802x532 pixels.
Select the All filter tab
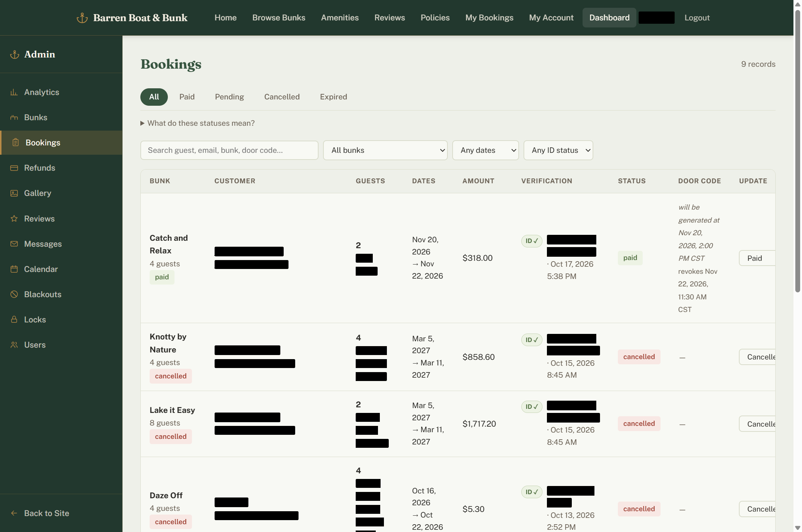(154, 97)
